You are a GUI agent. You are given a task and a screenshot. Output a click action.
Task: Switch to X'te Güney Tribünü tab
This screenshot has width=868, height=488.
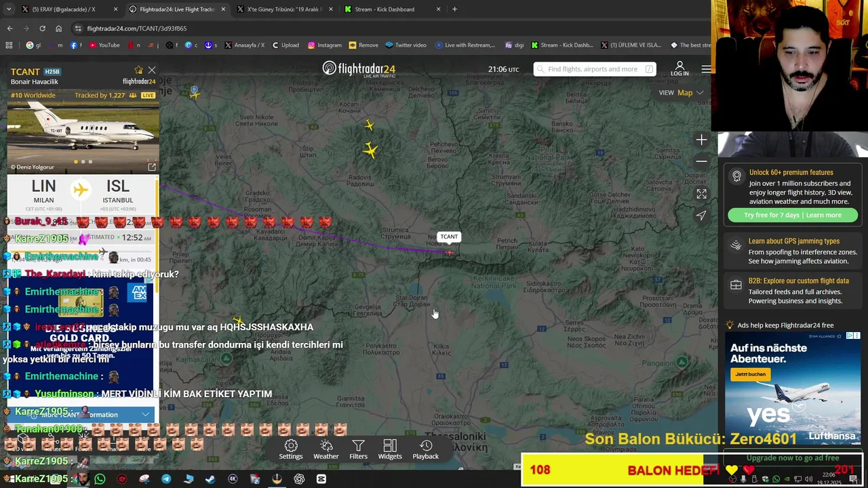click(x=284, y=9)
